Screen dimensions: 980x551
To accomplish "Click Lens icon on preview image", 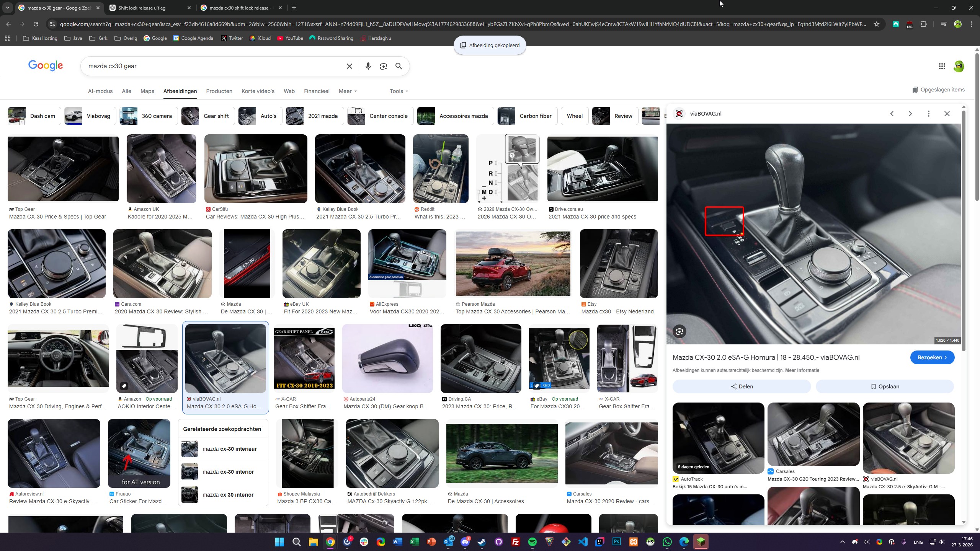I will [679, 332].
